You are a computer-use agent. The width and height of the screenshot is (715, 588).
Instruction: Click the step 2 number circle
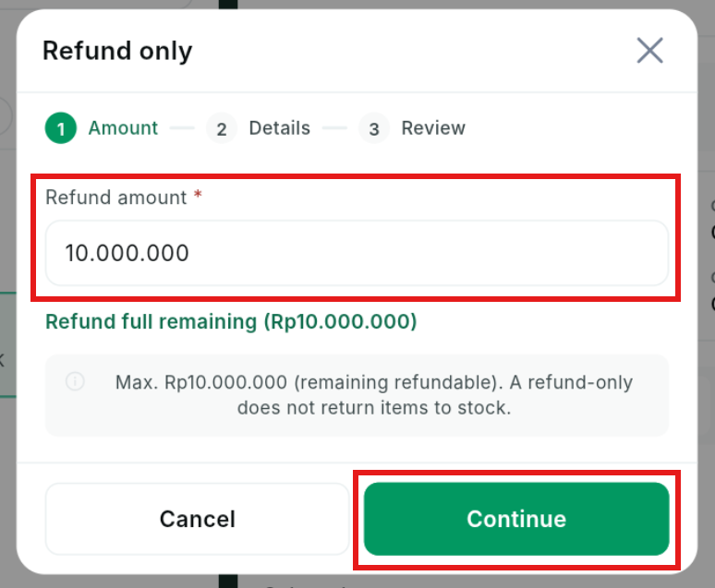tap(222, 128)
